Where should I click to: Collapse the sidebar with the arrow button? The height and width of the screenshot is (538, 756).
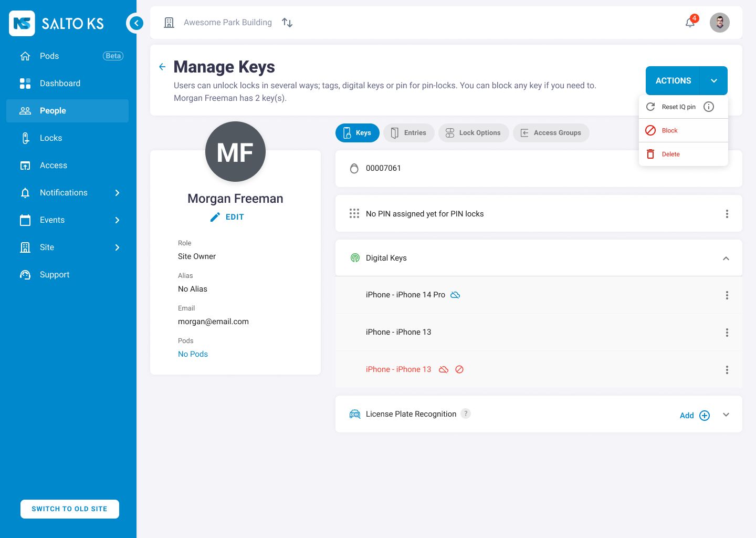click(136, 23)
